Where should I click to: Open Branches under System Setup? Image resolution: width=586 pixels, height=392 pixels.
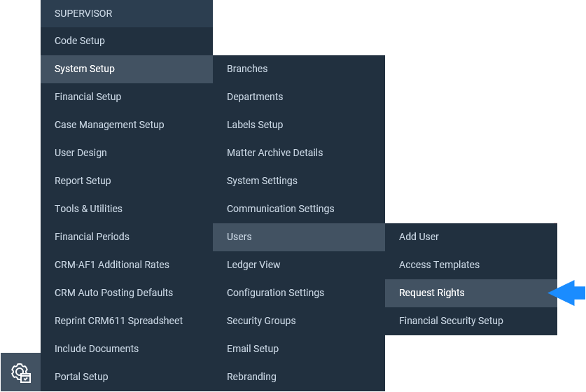tap(299, 69)
